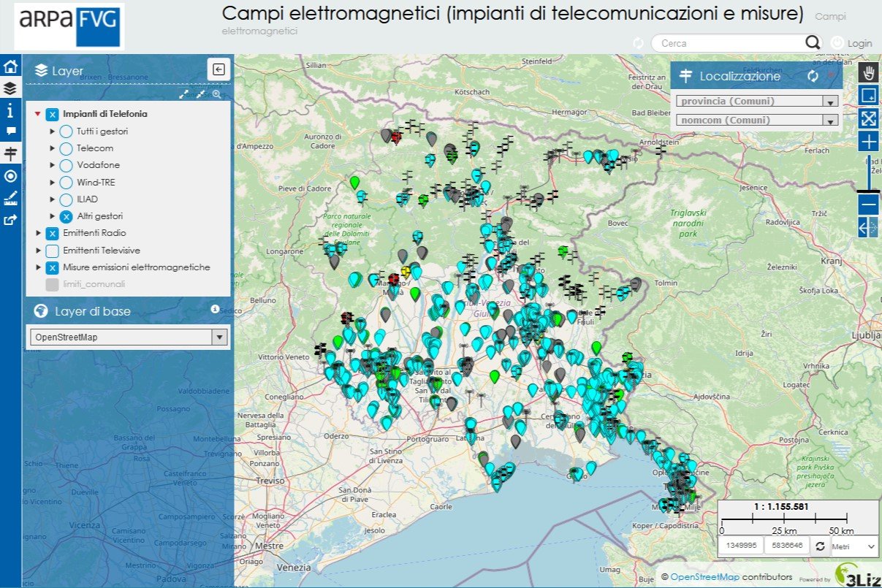
Task: Expand the Emittenti Radio legend arrow
Action: point(38,234)
